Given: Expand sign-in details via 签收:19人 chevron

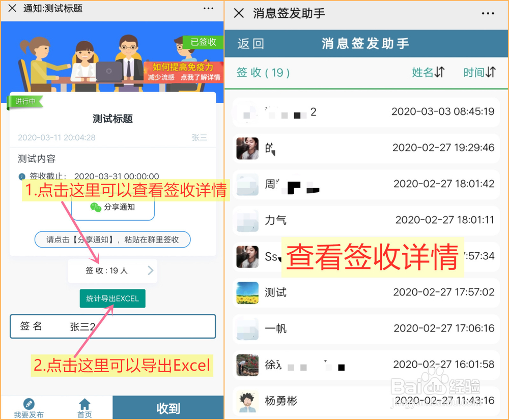Looking at the screenshot, I should 150,271.
